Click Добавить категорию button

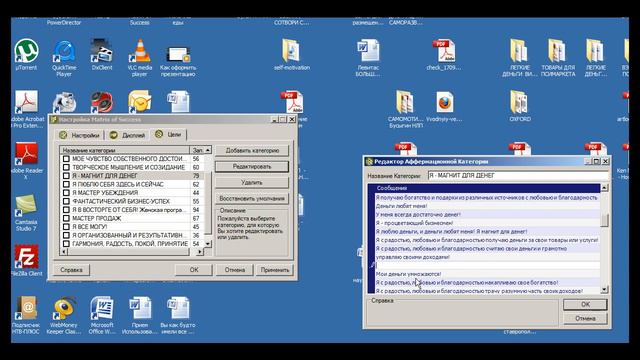(x=252, y=150)
